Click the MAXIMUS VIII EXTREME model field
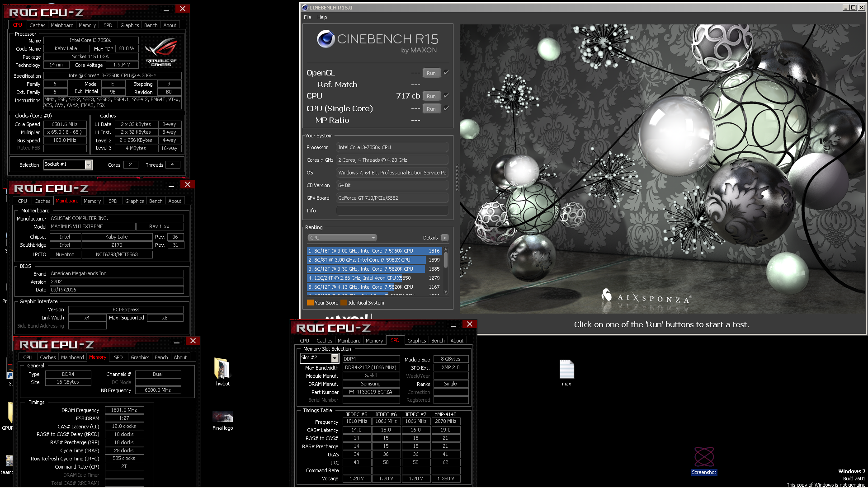The image size is (868, 488). pos(93,227)
